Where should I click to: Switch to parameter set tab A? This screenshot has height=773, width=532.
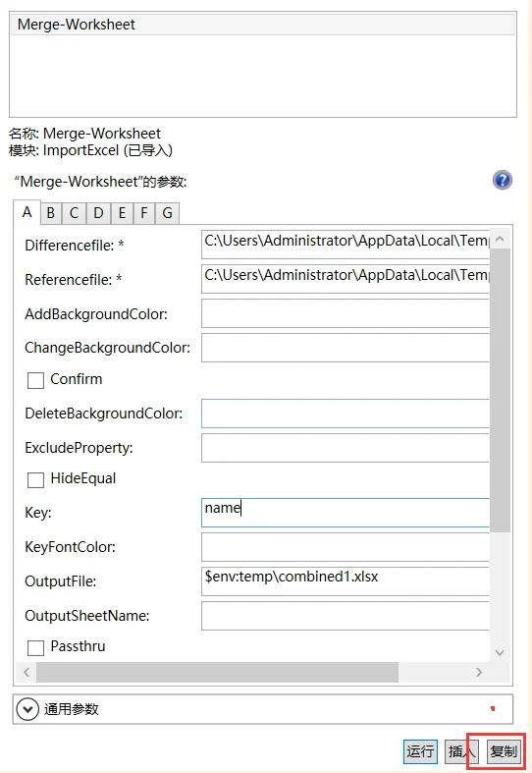coord(27,212)
